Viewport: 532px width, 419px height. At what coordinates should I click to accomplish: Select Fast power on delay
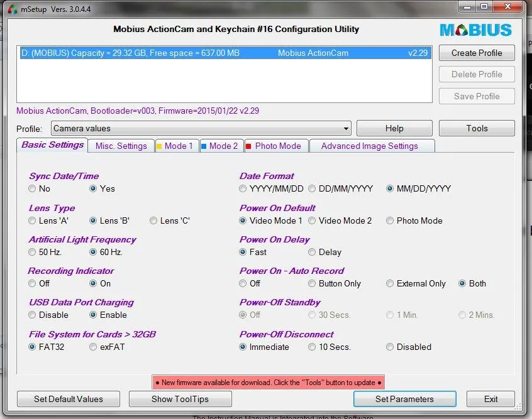click(x=253, y=252)
